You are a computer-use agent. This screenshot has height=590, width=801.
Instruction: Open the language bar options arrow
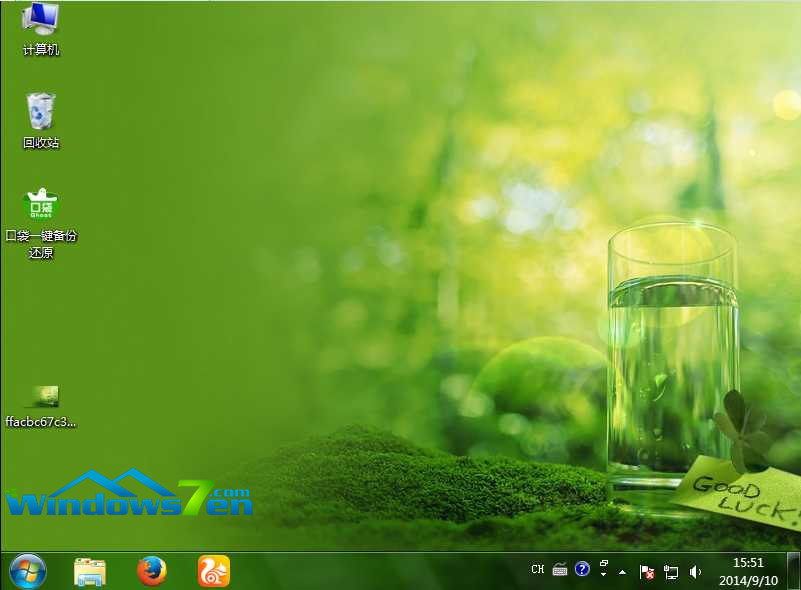click(x=604, y=576)
